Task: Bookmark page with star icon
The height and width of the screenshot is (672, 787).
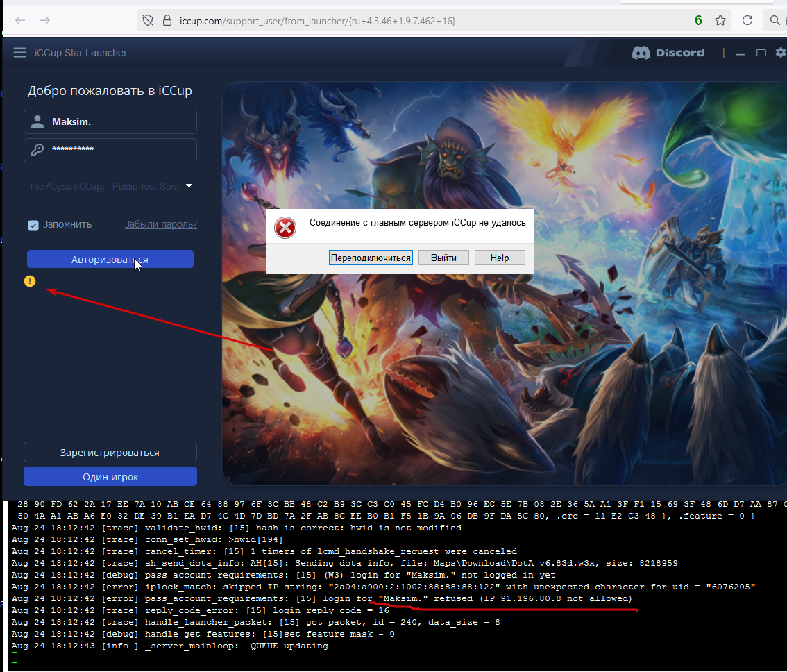Action: [720, 21]
